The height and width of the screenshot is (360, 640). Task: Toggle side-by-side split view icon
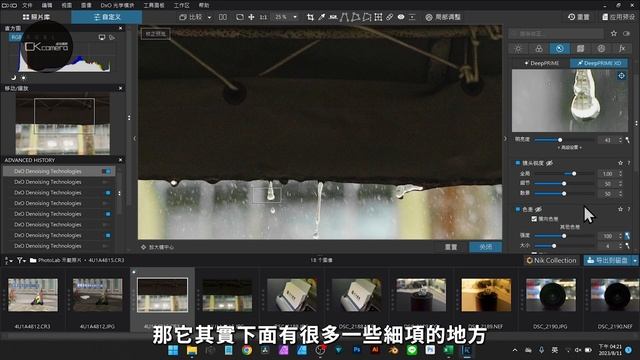[x=223, y=17]
